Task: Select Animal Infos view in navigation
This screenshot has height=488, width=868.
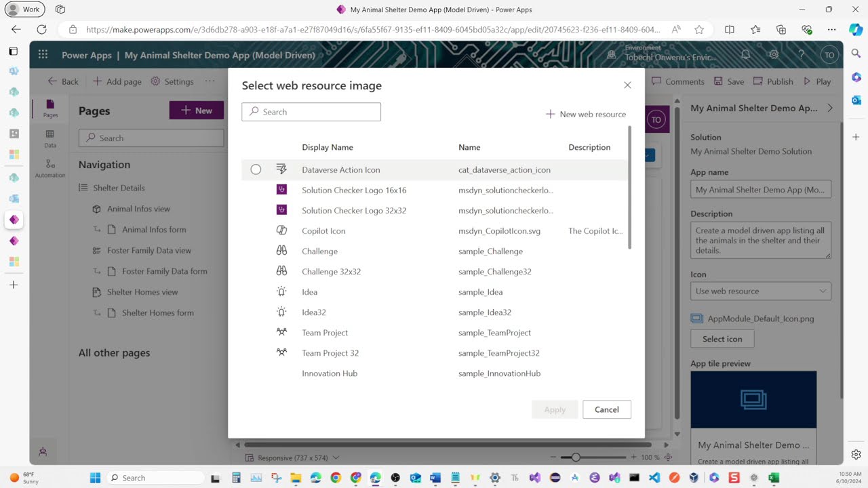Action: click(138, 209)
